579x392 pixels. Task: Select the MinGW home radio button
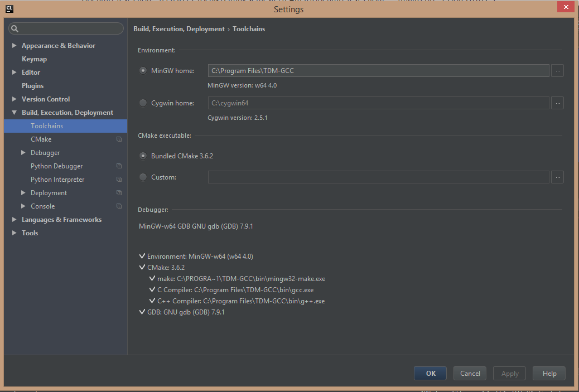pyautogui.click(x=143, y=70)
